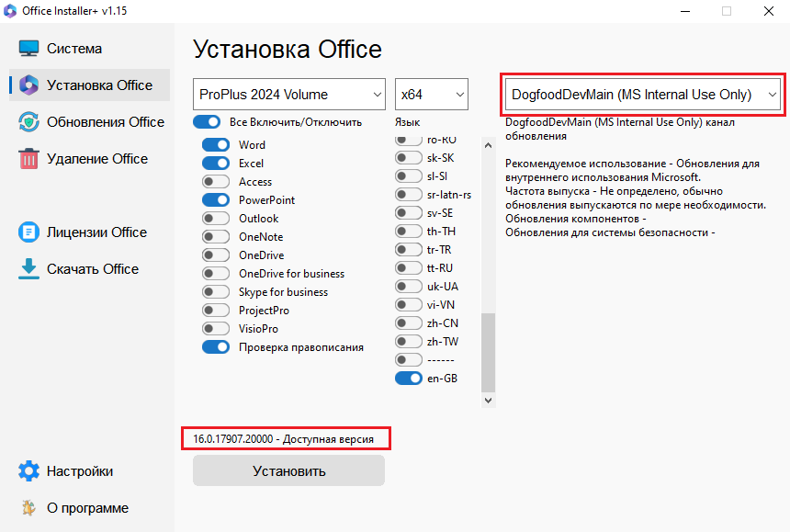Enable Skype for business toggle
This screenshot has width=790, height=532.
pos(216,291)
